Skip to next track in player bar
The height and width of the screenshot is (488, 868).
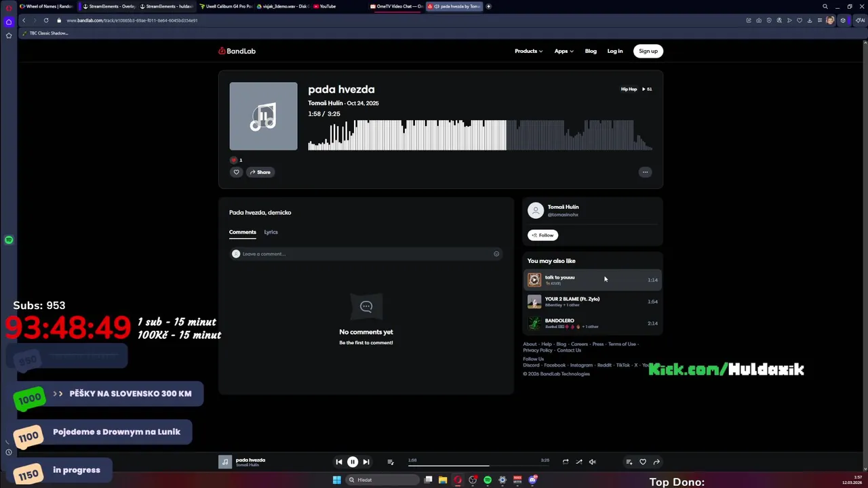pyautogui.click(x=366, y=462)
